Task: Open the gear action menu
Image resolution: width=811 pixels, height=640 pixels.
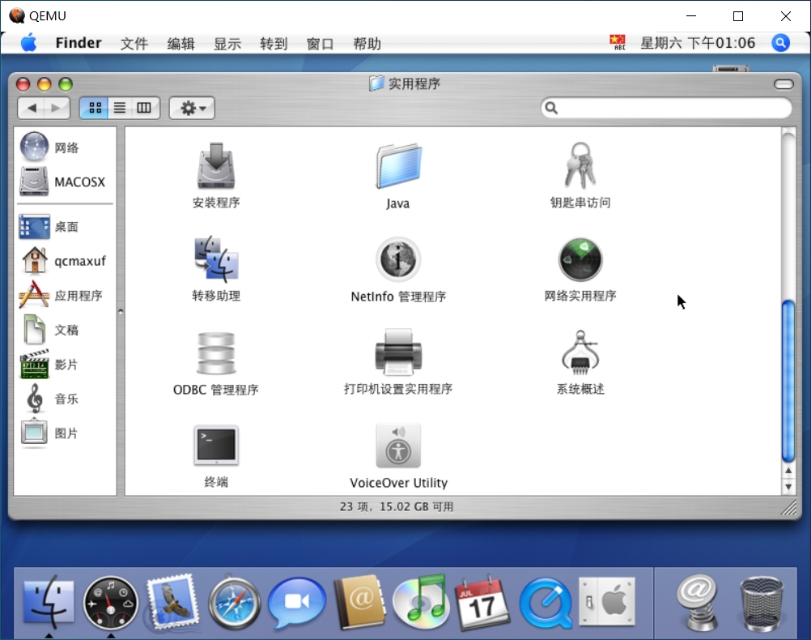Action: coord(191,107)
